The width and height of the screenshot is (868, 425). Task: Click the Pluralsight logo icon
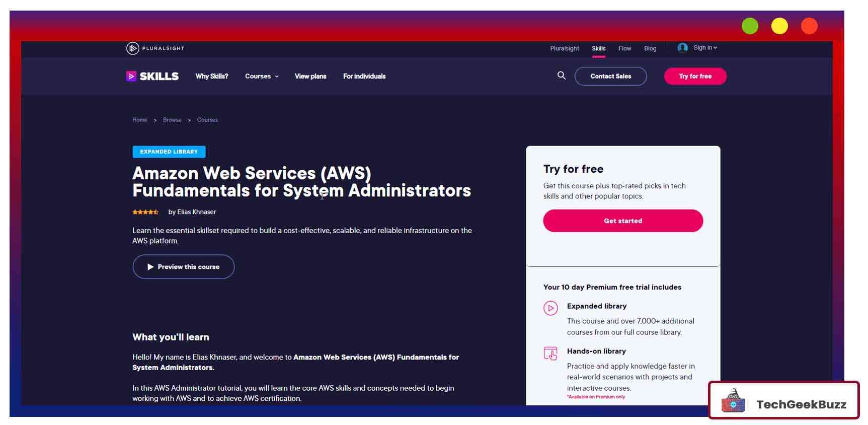(132, 48)
